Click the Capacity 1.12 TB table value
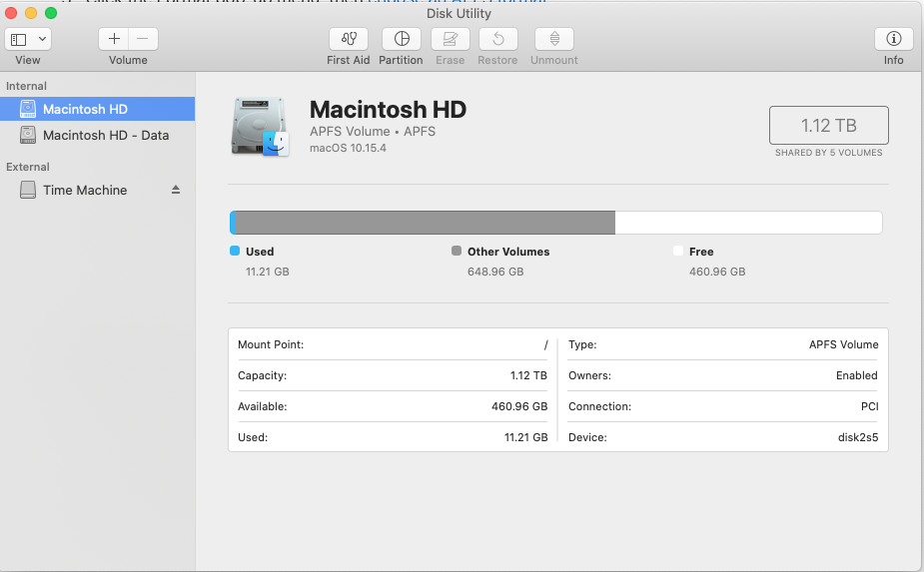 (x=528, y=375)
